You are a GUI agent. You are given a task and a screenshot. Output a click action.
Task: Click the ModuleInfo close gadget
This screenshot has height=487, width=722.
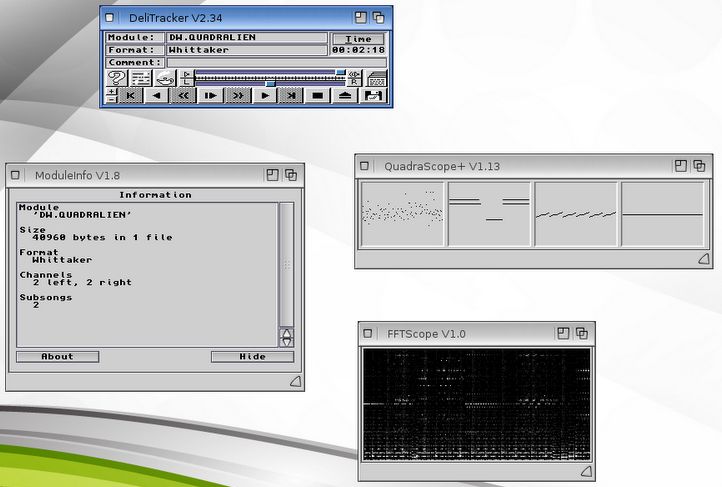pos(15,175)
